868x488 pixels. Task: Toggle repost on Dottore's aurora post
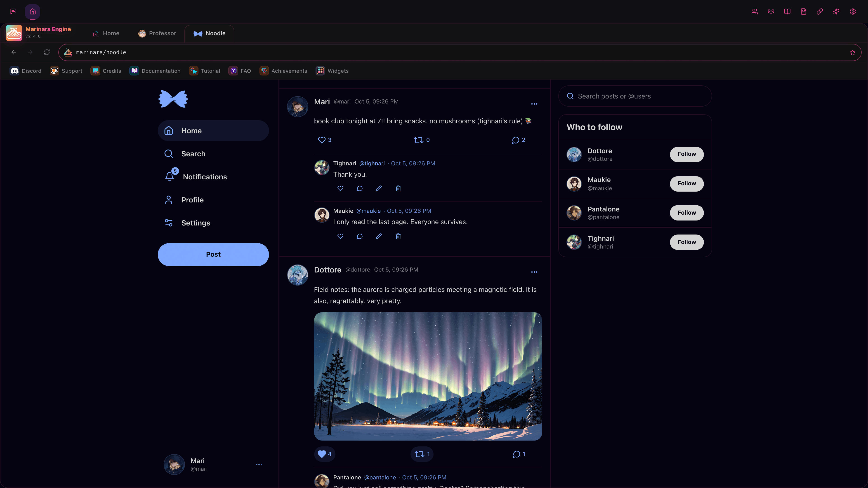point(422,454)
